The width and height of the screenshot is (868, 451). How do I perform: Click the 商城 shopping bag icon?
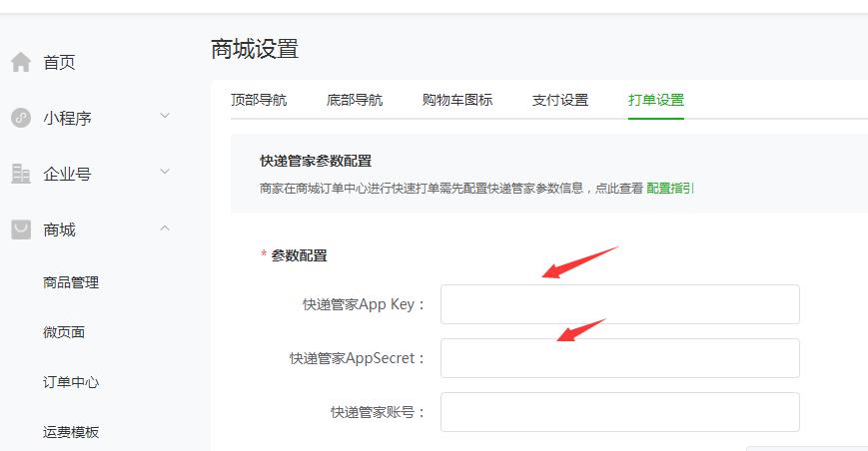tap(21, 229)
